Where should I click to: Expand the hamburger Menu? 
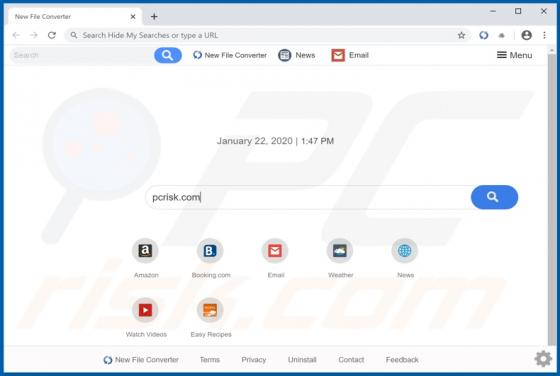coord(514,55)
